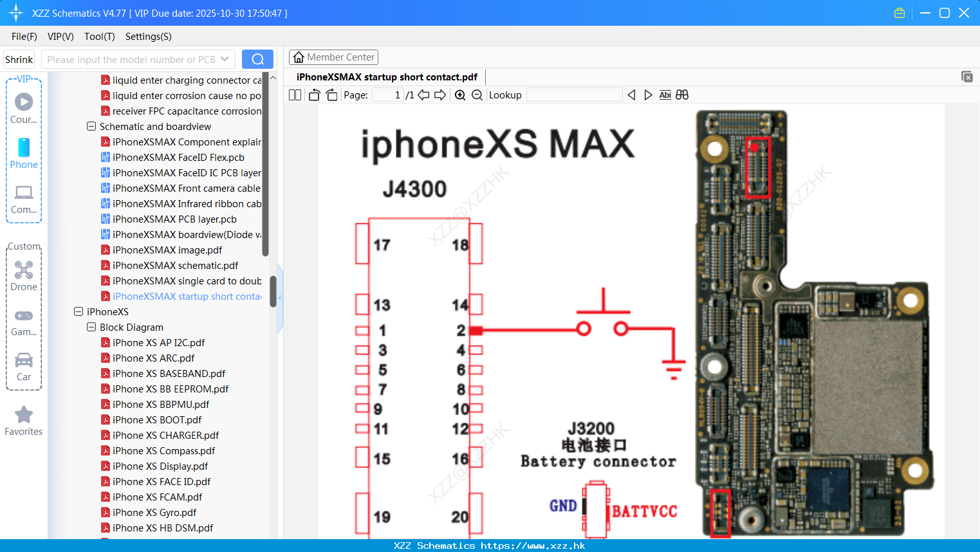Collapse the sidebar with the splitter arrow
Image resolution: width=980 pixels, height=552 pixels.
280,297
